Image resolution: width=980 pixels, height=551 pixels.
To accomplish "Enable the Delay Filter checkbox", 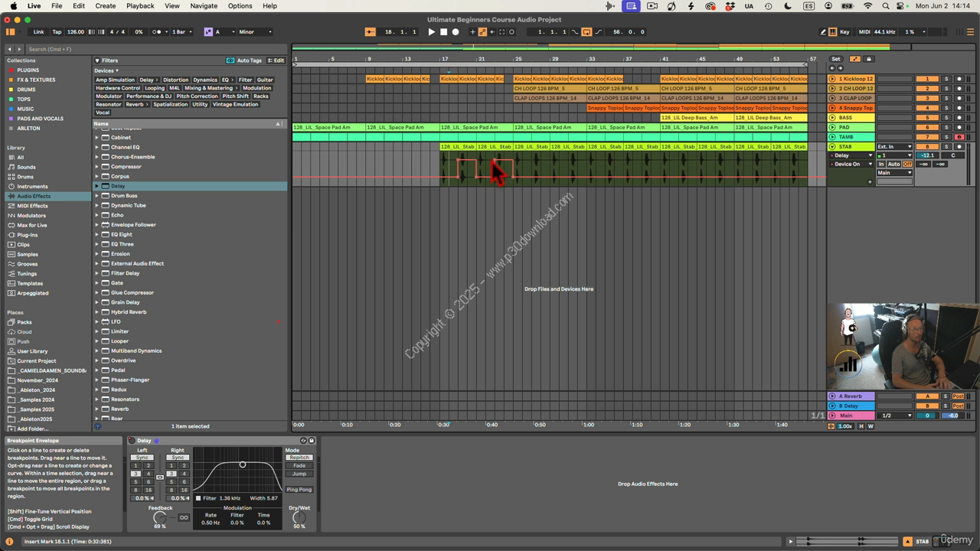I will pyautogui.click(x=198, y=498).
